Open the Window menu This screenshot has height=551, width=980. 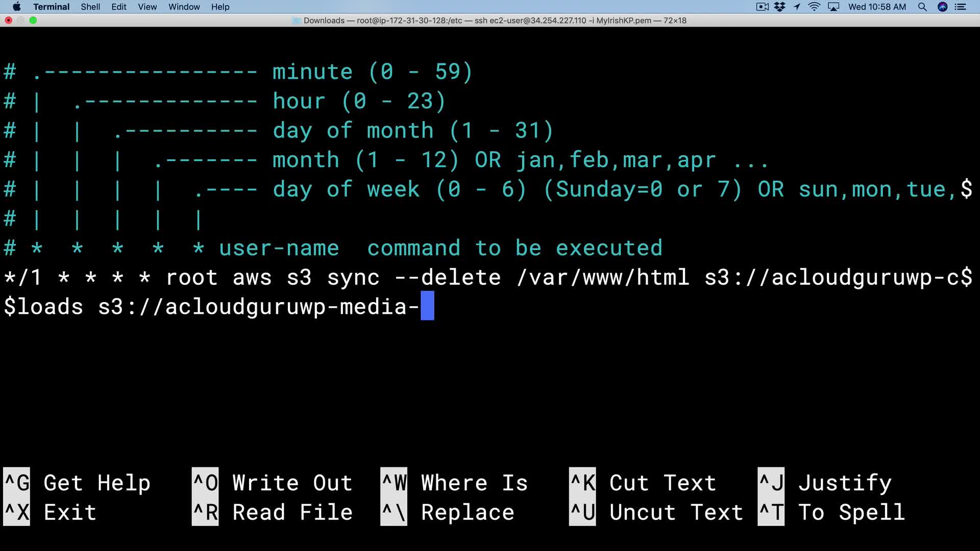coord(184,7)
